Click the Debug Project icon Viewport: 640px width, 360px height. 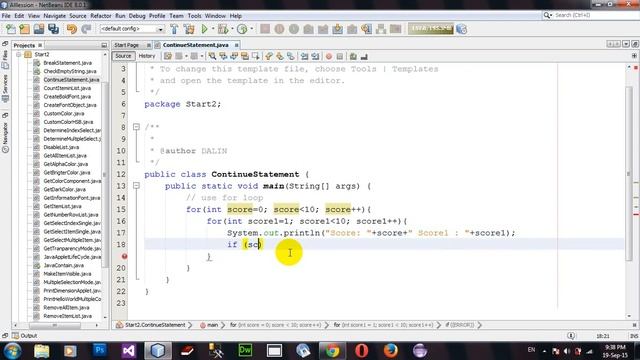click(223, 29)
